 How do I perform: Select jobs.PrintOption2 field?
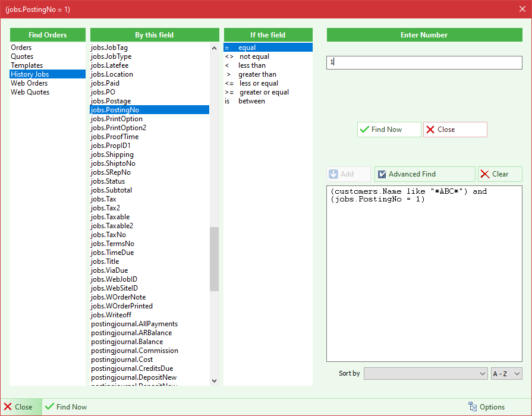150,128
